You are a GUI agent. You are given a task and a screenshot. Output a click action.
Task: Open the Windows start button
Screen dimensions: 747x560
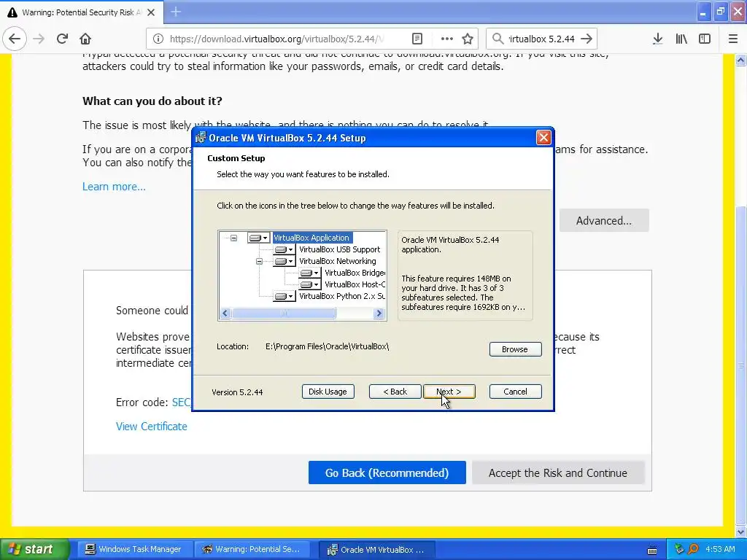[x=34, y=549]
